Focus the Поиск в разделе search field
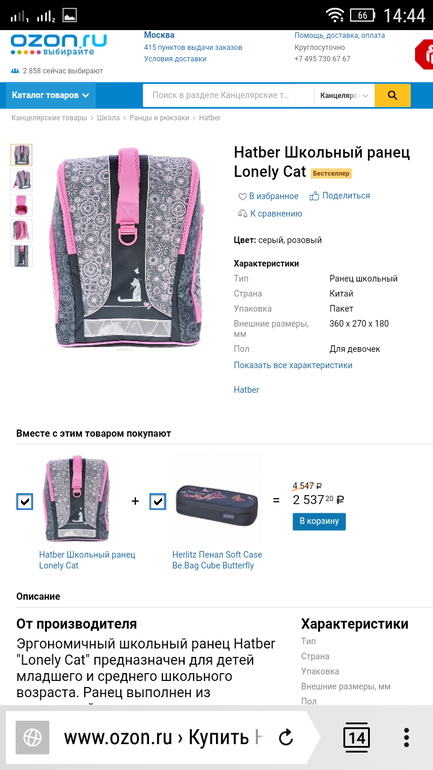Screen dimensions: 433x770 pyautogui.click(x=228, y=95)
